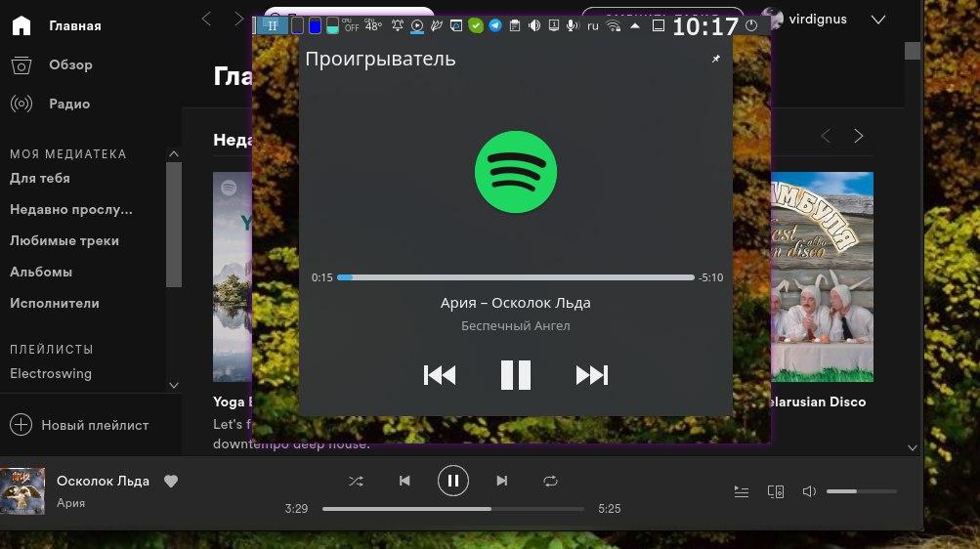980x549 pixels.
Task: Seek using the widget player progress bar
Action: [516, 277]
